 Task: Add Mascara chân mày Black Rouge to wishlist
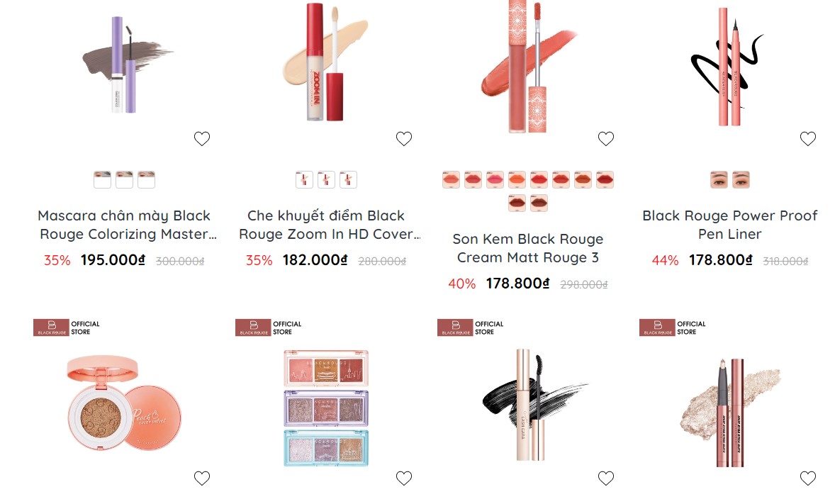[x=202, y=138]
